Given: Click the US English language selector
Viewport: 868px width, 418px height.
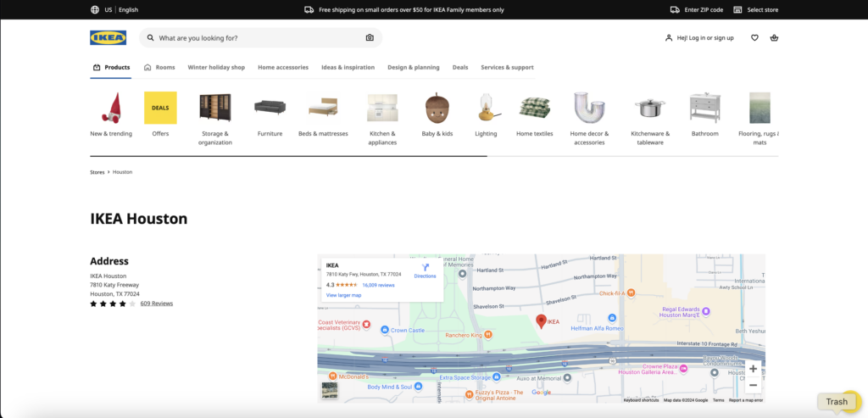Looking at the screenshot, I should point(114,9).
